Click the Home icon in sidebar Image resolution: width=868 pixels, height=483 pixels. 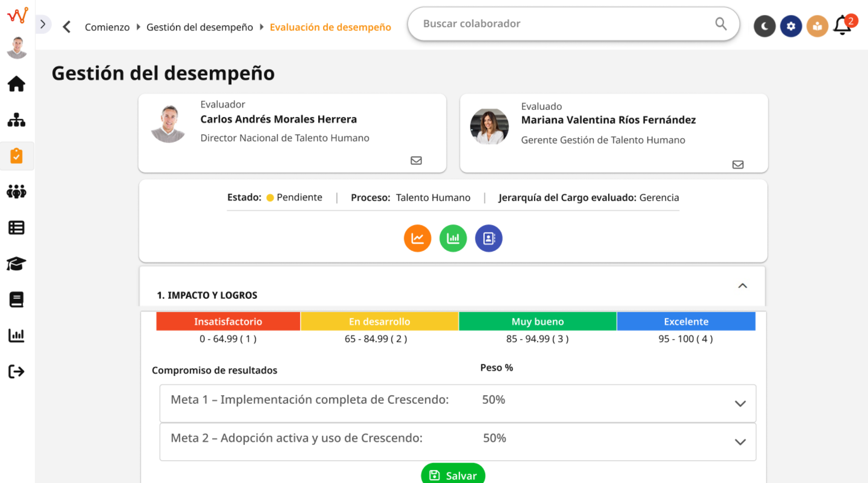16,84
